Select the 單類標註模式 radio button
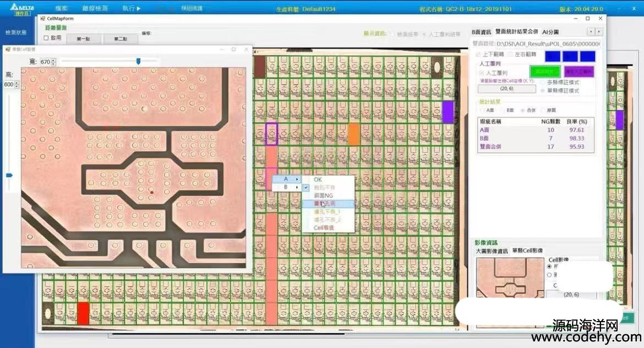 pos(543,90)
